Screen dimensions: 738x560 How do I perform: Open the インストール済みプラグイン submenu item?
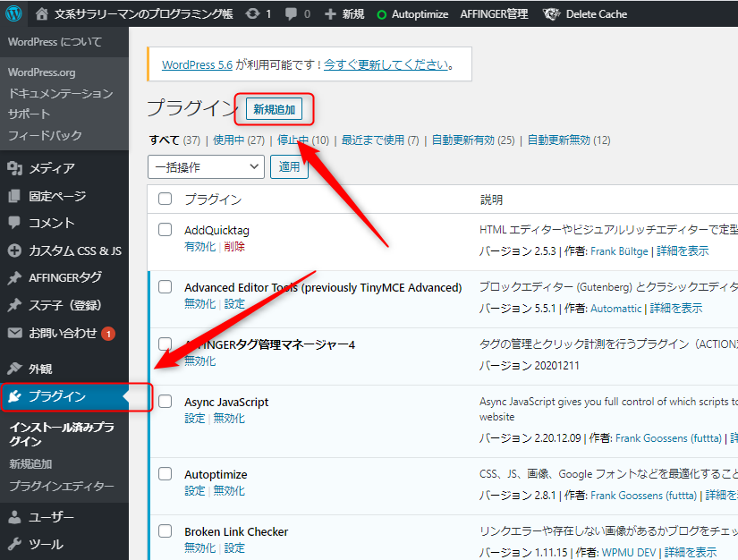click(x=62, y=434)
